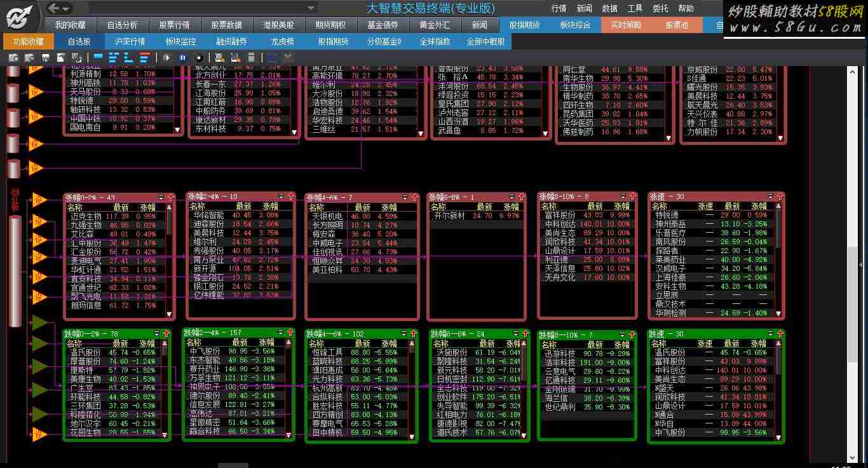
Task: Select stock row 华铭智能
Action: pyautogui.click(x=237, y=215)
